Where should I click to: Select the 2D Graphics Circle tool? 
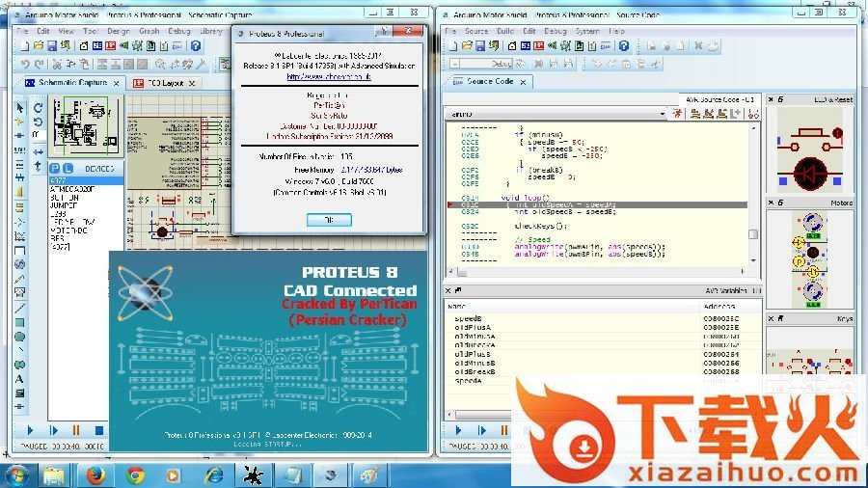tap(19, 337)
